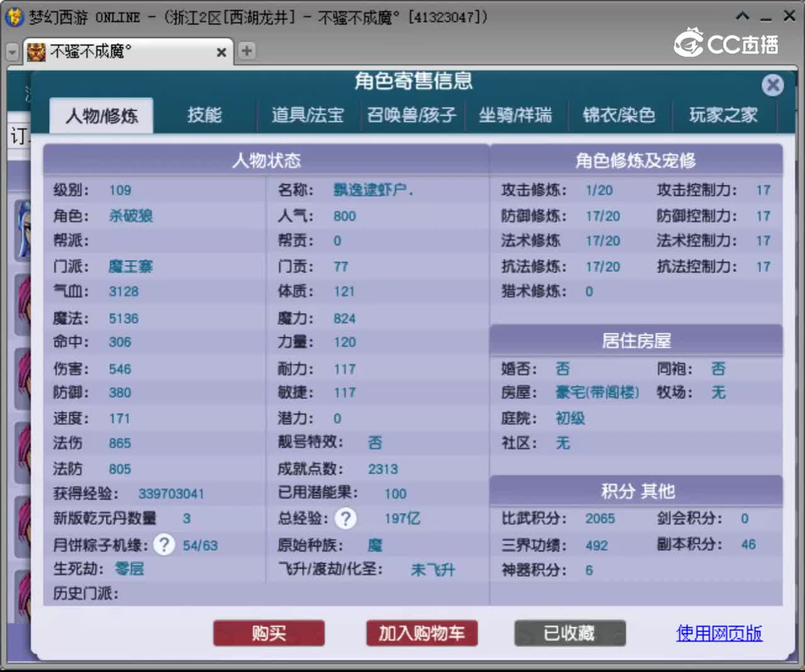Close the 角色寄售信息 dialog with X
805x672 pixels.
773,85
